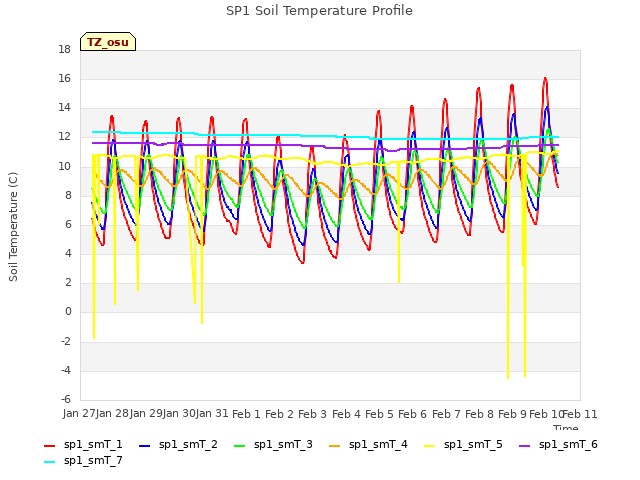Image resolution: width=640 pixels, height=480 pixels.
Task: Click the Feb 7 x-axis tick label
Action: click(446, 414)
